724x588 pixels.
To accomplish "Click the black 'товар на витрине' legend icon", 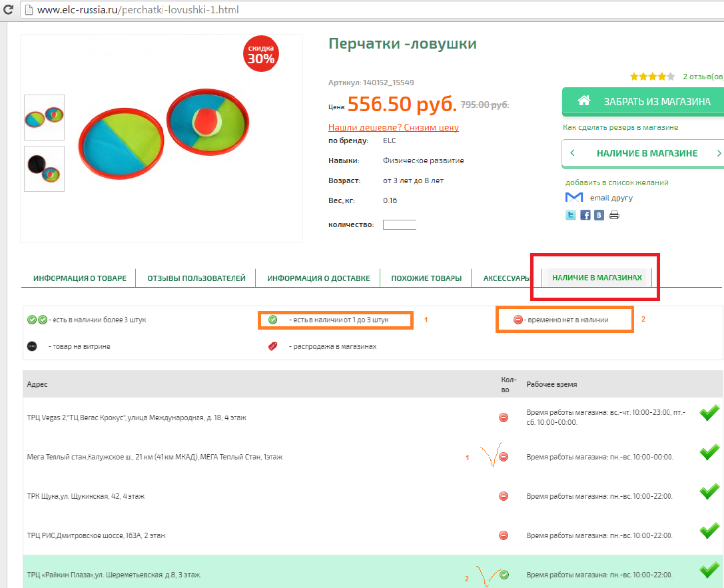I will tap(32, 346).
